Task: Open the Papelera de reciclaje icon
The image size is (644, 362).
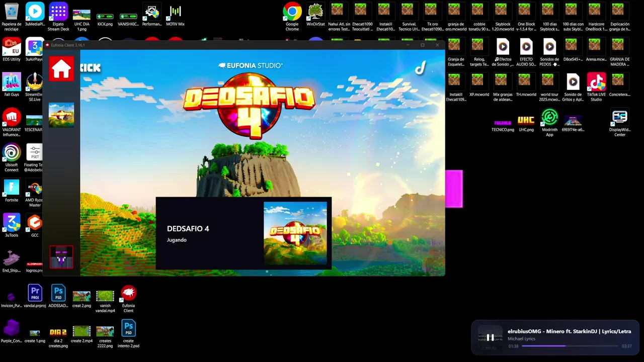Action: tap(12, 17)
